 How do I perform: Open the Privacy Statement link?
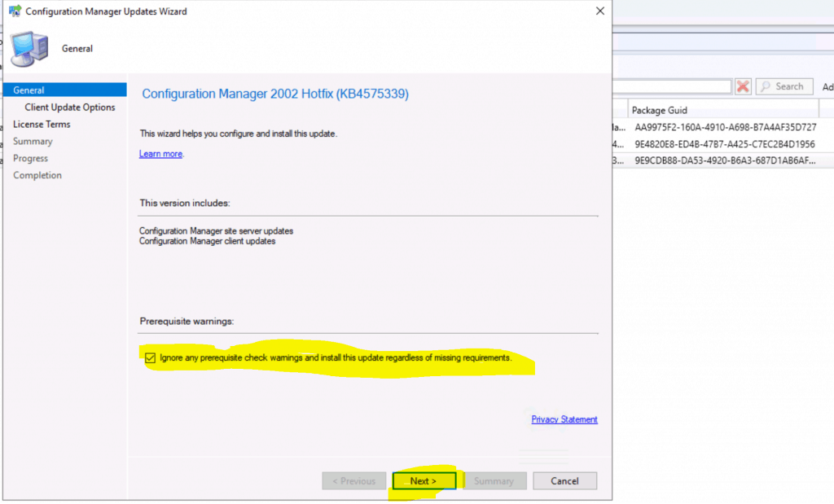coord(564,419)
